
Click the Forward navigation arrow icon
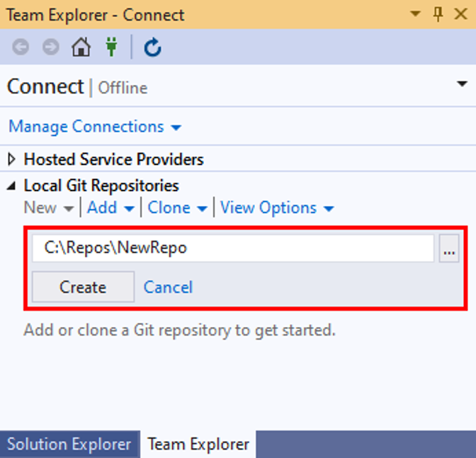click(x=50, y=47)
